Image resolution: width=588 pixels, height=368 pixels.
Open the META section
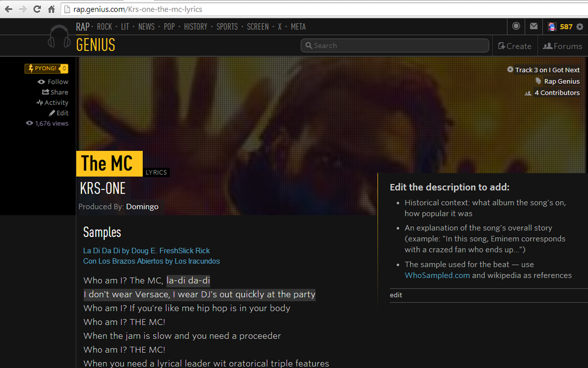(x=298, y=27)
